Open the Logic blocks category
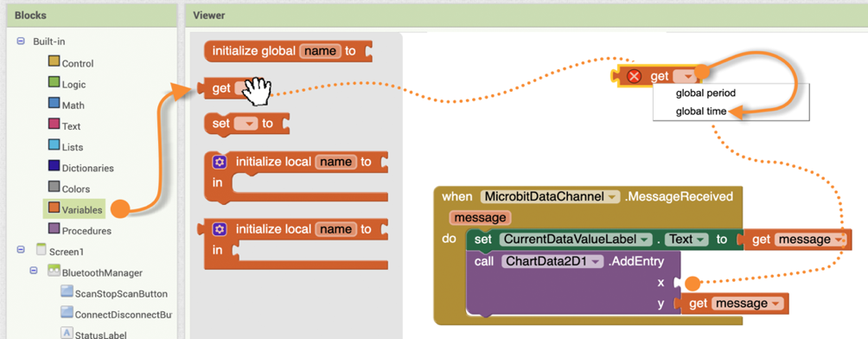Screen dimensions: 868x339 tap(73, 85)
